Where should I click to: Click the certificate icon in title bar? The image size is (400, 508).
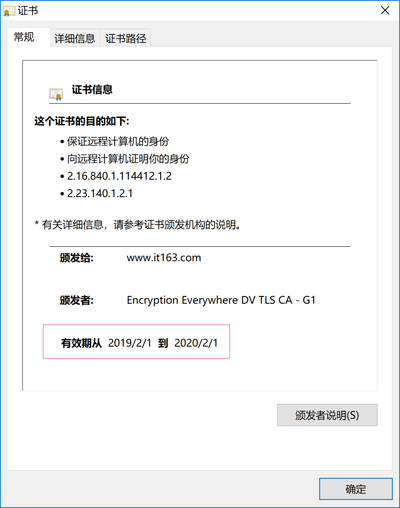click(8, 11)
